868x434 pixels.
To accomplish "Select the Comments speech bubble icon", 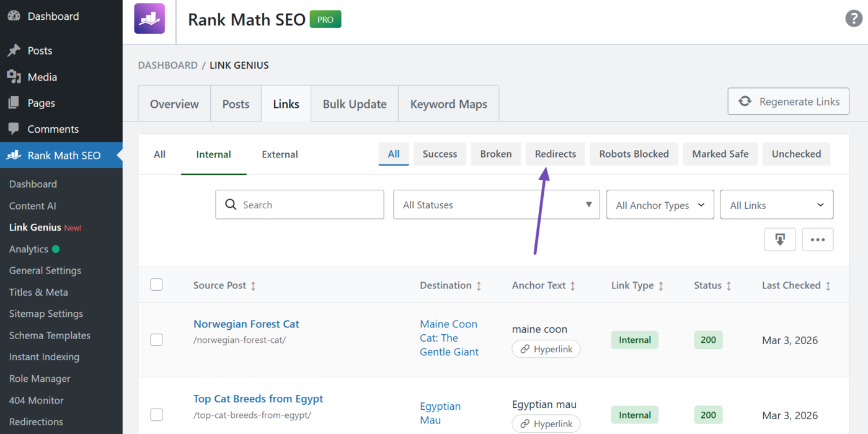I will click(x=14, y=128).
